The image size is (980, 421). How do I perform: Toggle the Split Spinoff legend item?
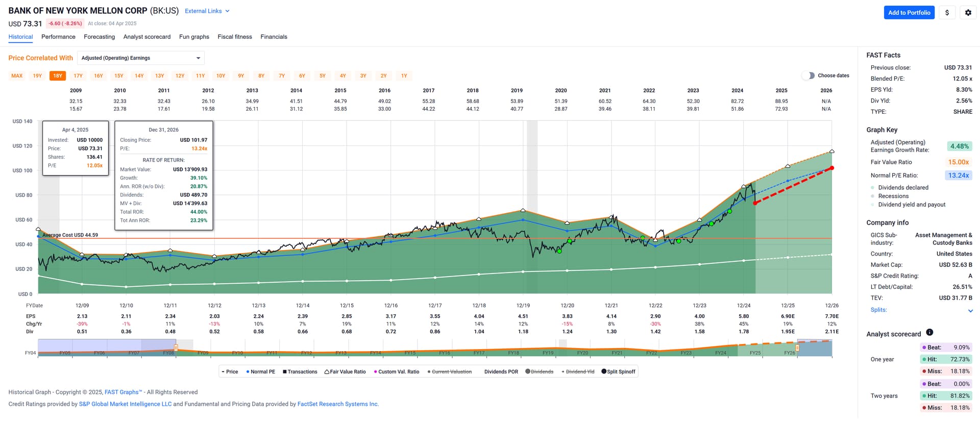(618, 372)
